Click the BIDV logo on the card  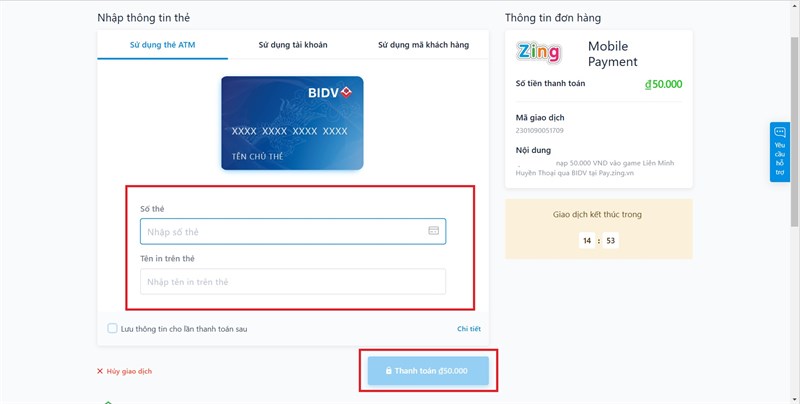330,93
